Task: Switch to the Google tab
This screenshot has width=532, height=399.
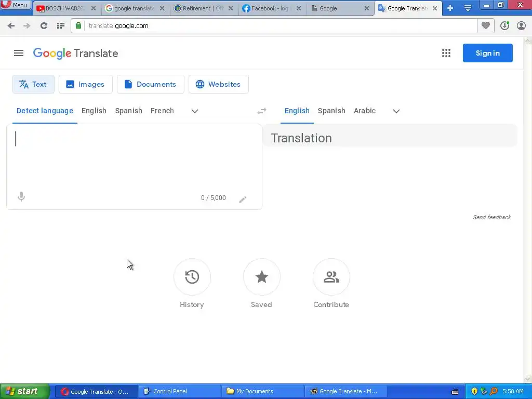Action: (339, 8)
